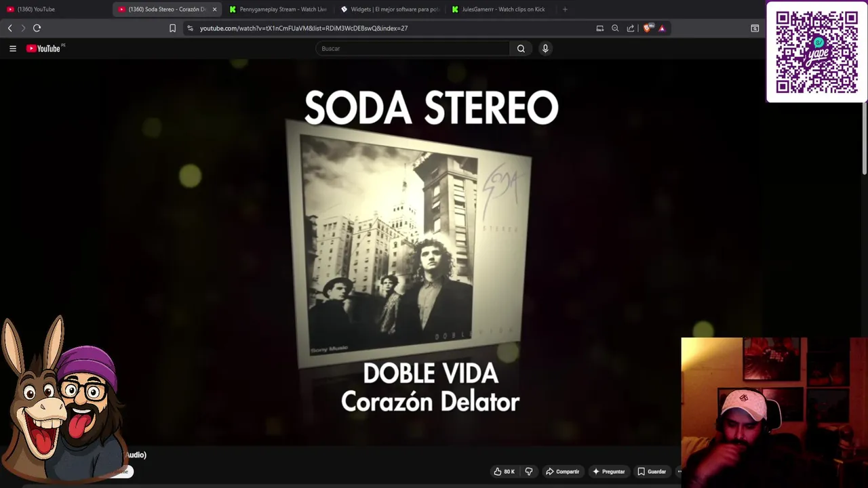Switch to Pennygameplay Stream - Watch Live tab

(x=278, y=9)
